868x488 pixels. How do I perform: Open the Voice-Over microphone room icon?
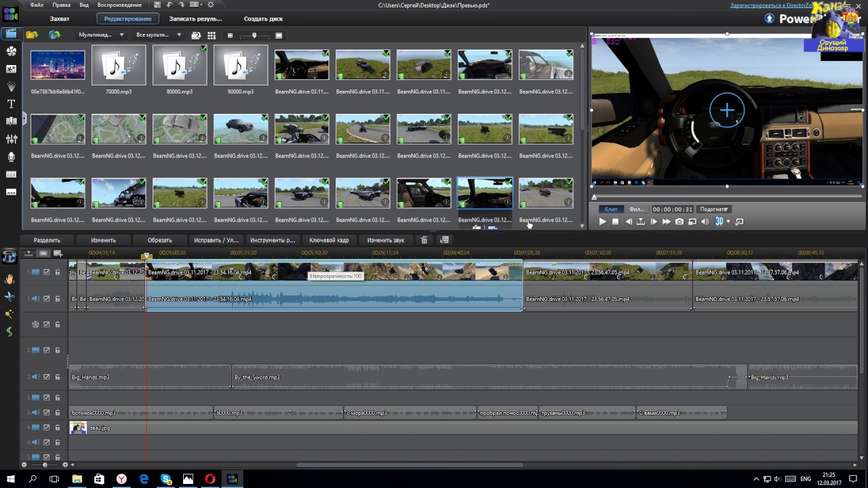click(x=11, y=157)
